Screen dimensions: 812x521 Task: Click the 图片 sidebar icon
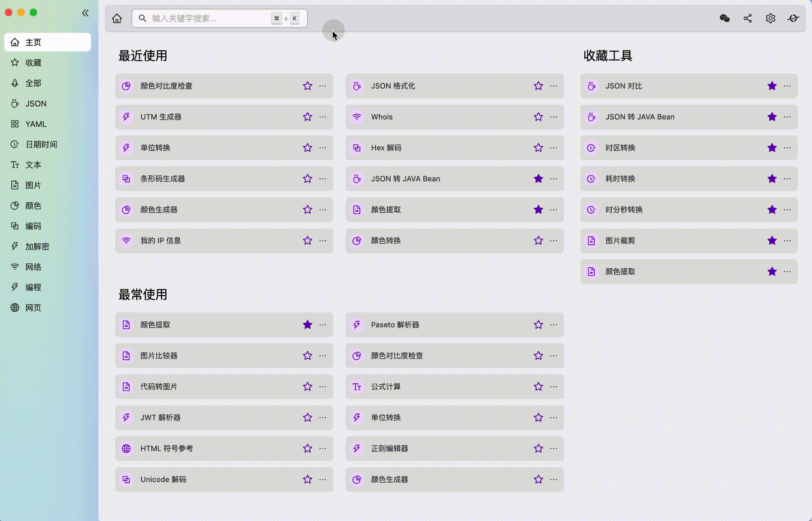[15, 185]
